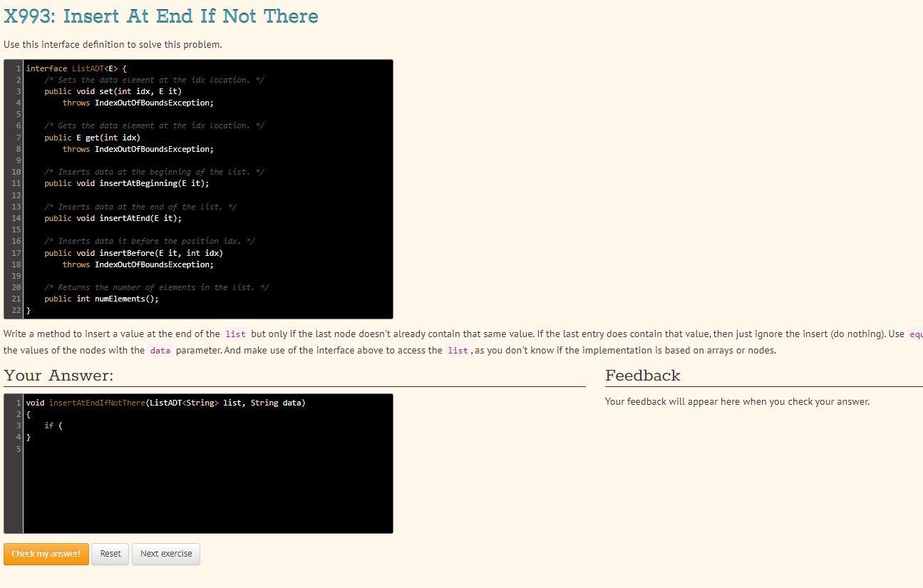Click the numElements declaration line
The width and height of the screenshot is (923, 588).
pyautogui.click(x=103, y=299)
